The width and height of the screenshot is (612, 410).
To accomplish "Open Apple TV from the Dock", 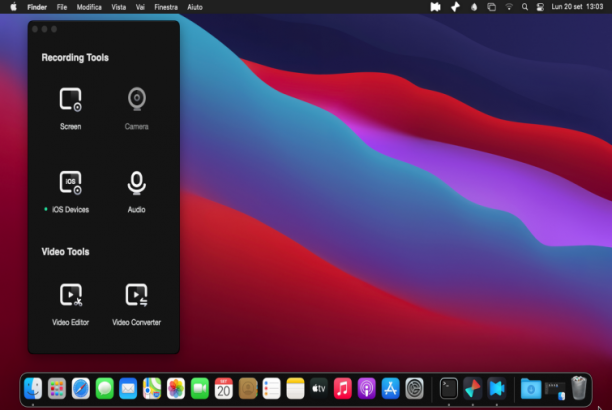I will pos(319,388).
